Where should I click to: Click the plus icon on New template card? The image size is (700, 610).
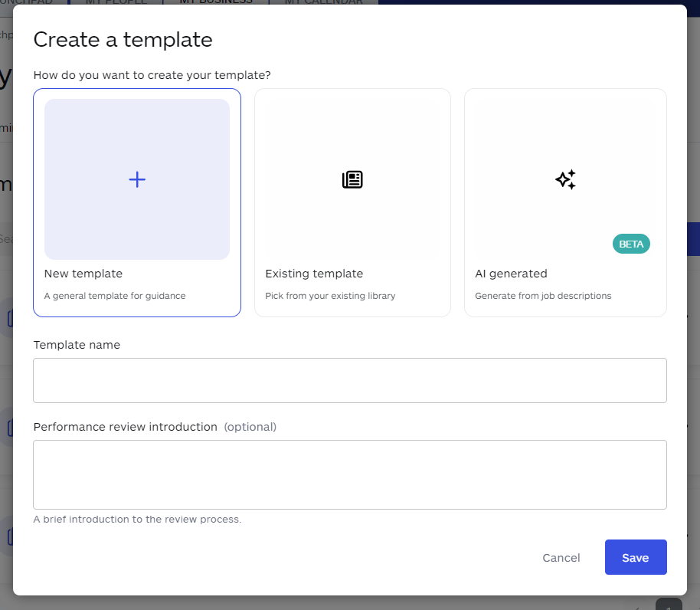click(x=137, y=179)
